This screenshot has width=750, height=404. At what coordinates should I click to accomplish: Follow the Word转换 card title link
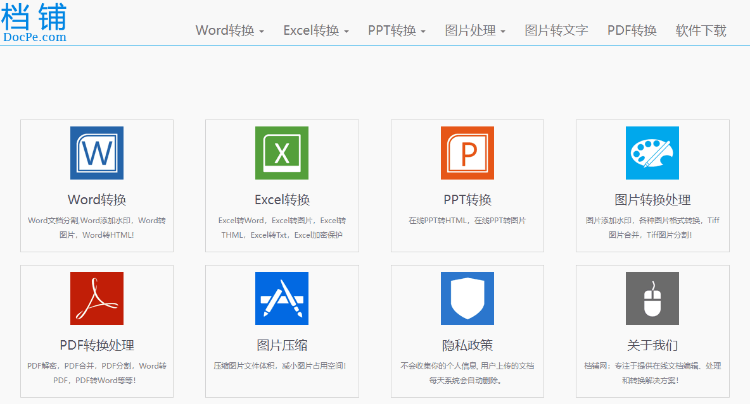tap(97, 199)
